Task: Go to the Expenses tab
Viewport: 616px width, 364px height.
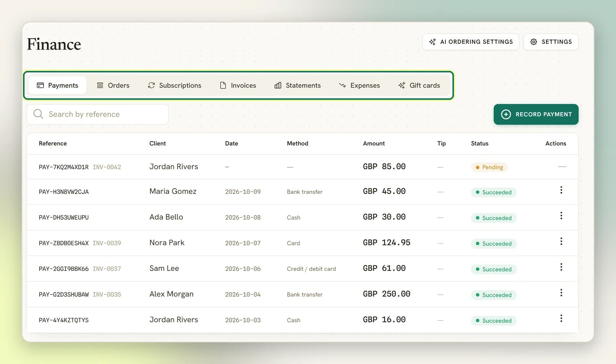Action: click(359, 85)
